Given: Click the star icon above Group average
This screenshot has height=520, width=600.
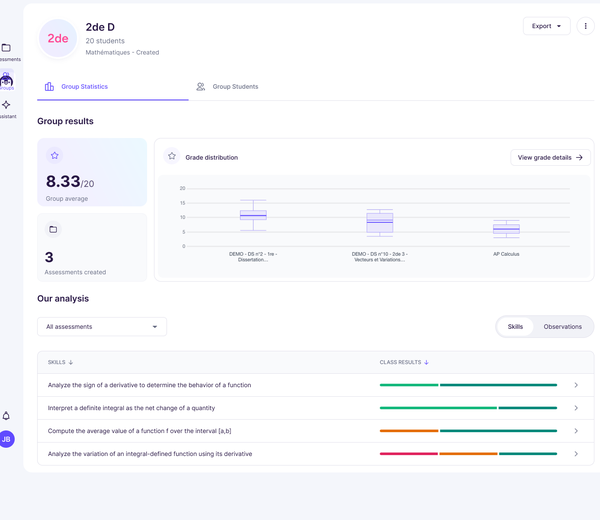Looking at the screenshot, I should (54, 156).
